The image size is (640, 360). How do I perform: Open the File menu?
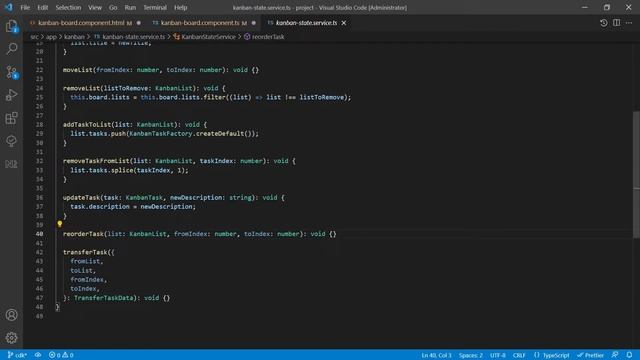25,7
